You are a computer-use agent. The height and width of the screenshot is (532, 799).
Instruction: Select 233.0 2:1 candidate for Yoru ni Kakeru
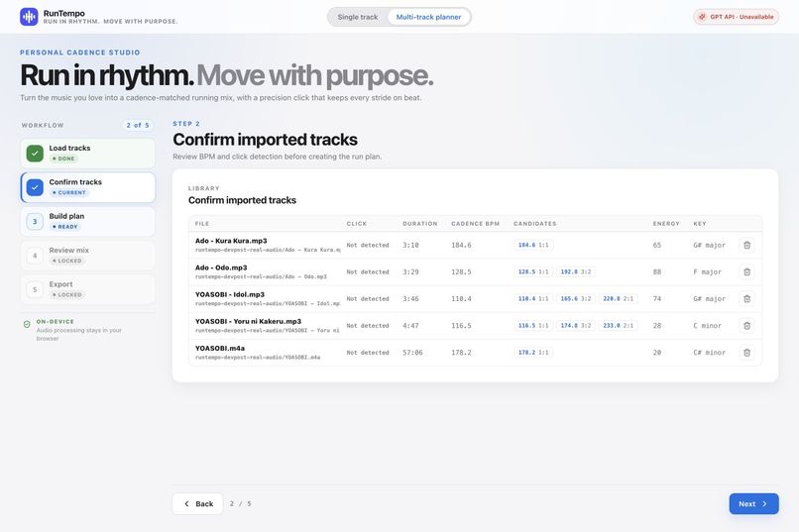619,325
